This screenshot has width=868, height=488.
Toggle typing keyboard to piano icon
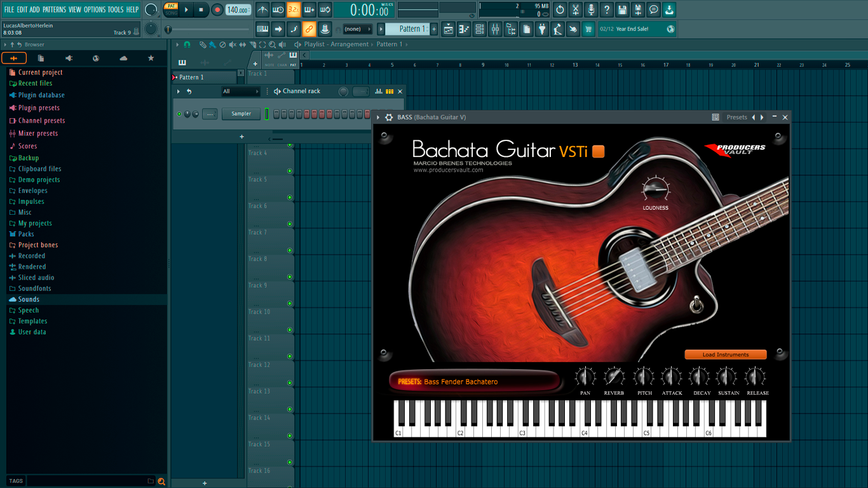point(262,29)
